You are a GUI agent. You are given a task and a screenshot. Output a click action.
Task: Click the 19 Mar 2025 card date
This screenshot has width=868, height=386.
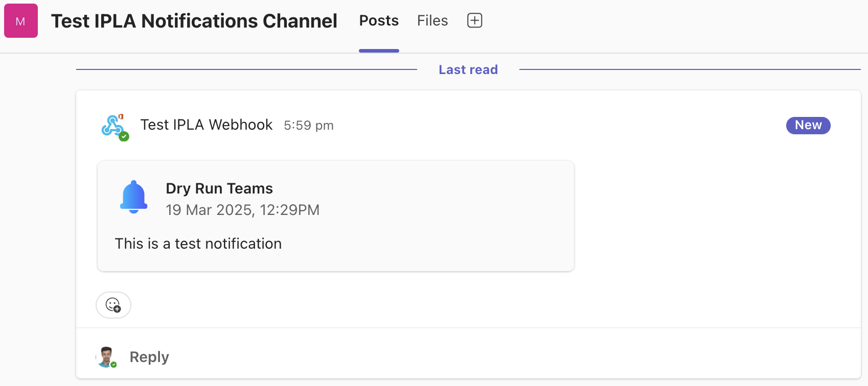pos(243,210)
